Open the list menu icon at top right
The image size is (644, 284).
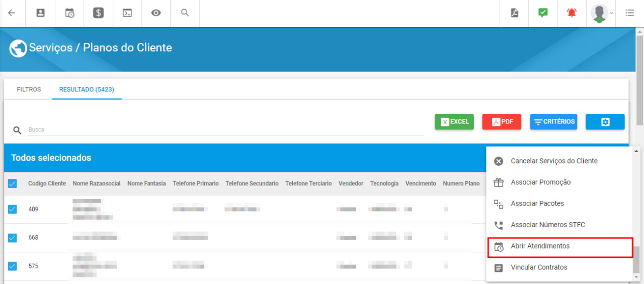coord(629,13)
